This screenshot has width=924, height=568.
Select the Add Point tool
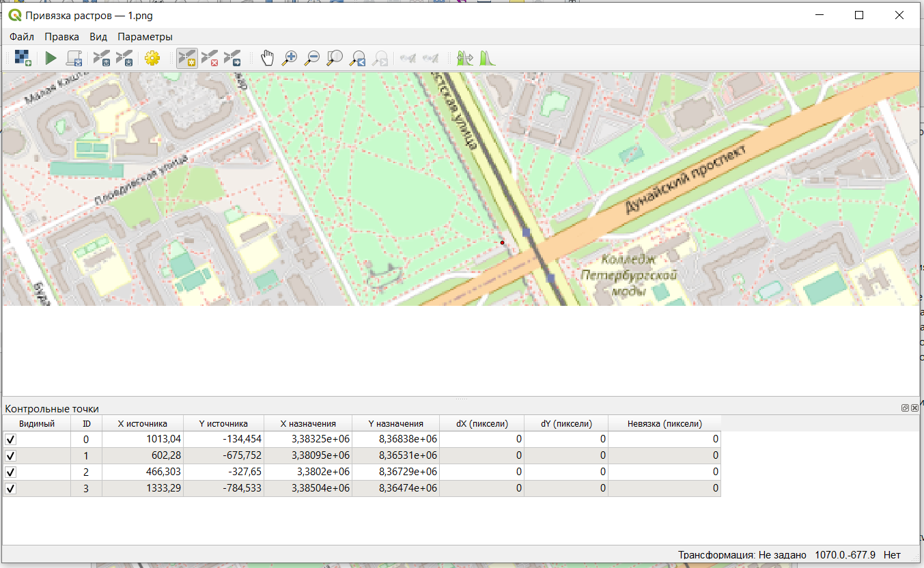click(x=186, y=58)
